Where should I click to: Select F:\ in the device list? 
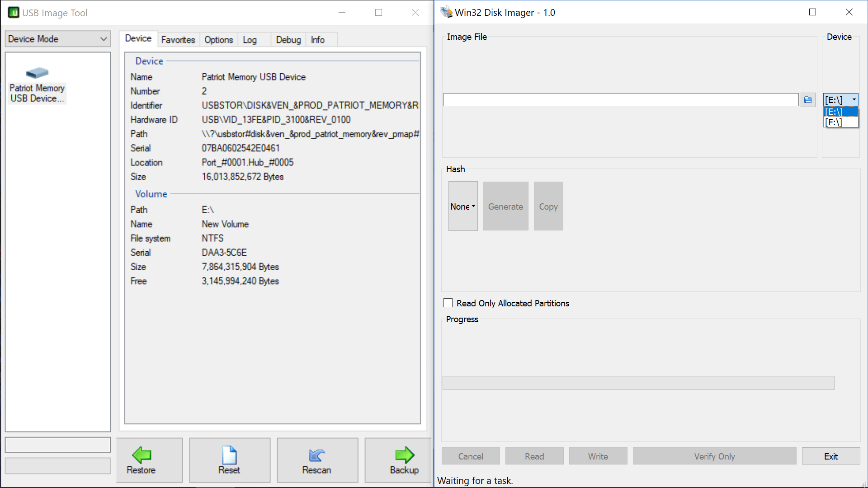click(840, 122)
